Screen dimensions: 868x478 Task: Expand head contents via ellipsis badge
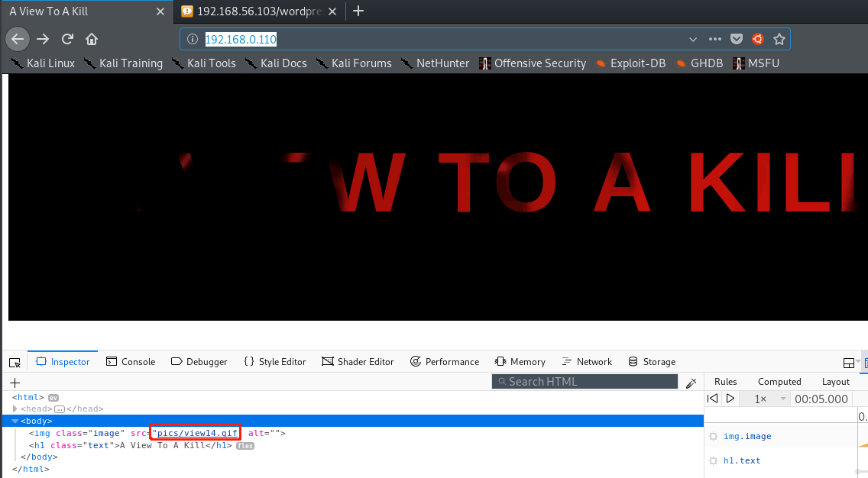[60, 409]
